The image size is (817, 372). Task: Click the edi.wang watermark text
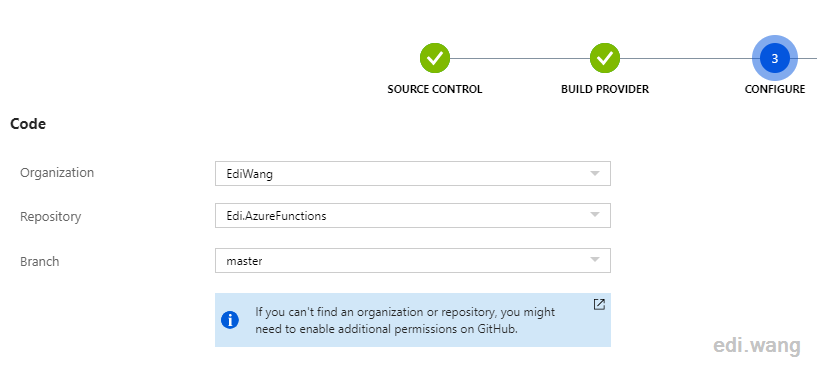757,345
